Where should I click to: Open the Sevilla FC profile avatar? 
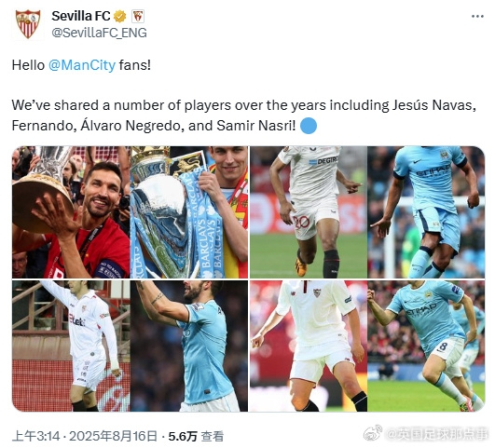28,24
